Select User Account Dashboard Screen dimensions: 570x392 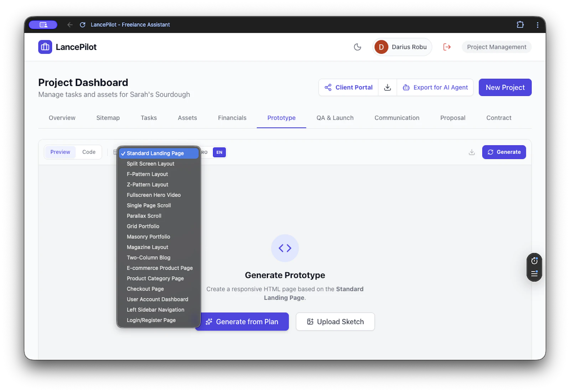[x=159, y=299]
